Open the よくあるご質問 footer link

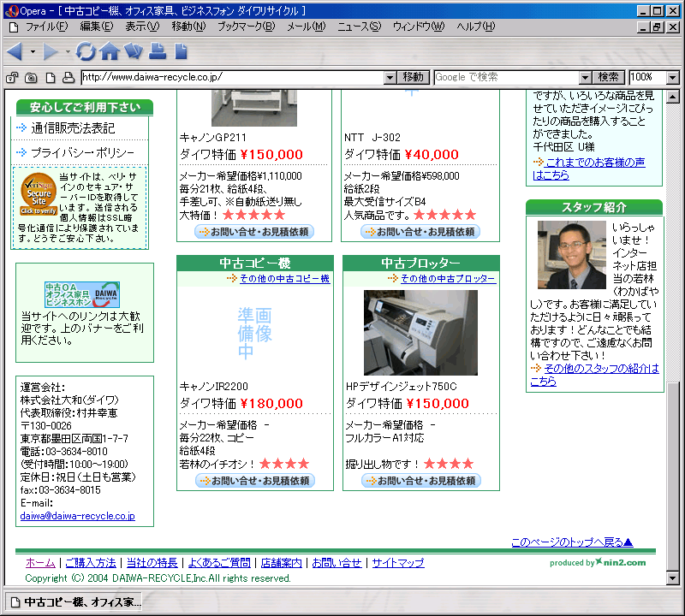click(219, 563)
